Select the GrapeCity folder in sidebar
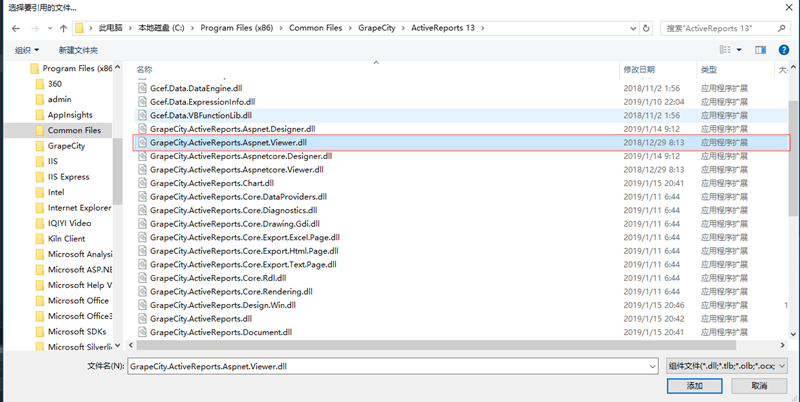The height and width of the screenshot is (402, 800). pyautogui.click(x=67, y=146)
